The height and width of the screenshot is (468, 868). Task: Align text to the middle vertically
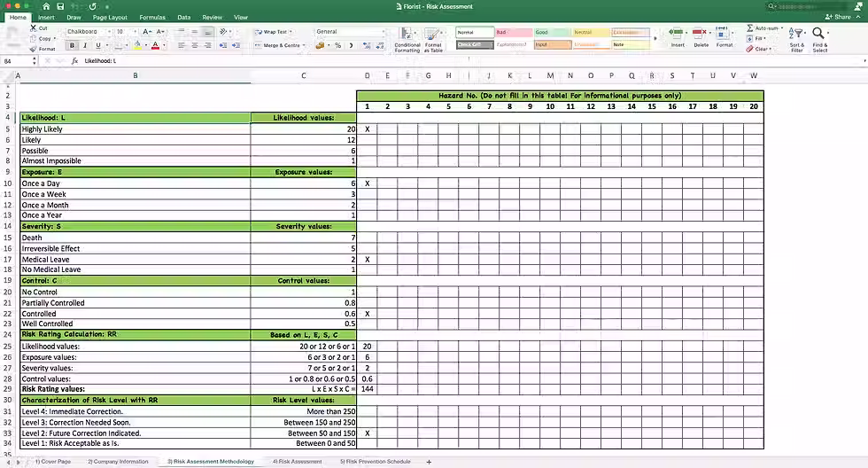195,32
